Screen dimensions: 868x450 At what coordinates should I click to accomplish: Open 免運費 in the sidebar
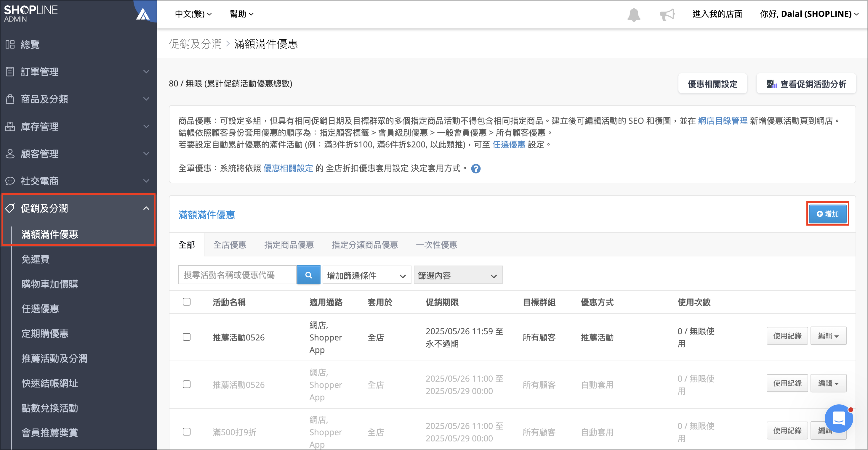click(35, 259)
